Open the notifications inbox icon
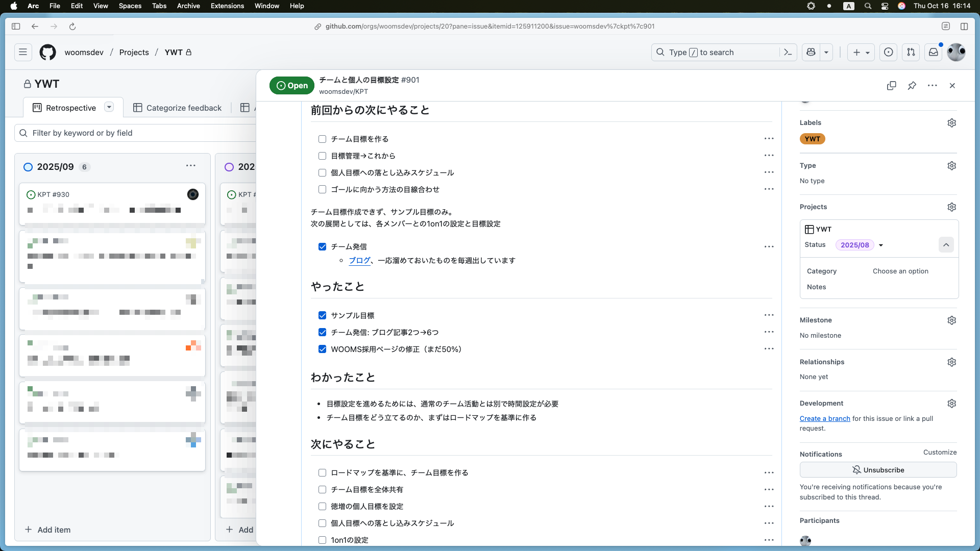The height and width of the screenshot is (551, 980). (x=933, y=52)
